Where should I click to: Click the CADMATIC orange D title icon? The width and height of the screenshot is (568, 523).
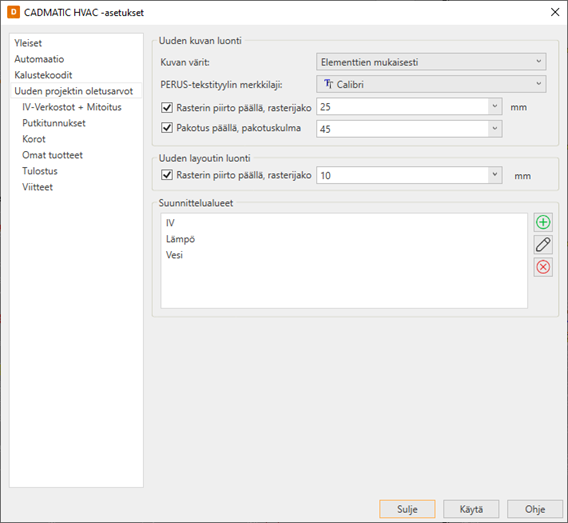pyautogui.click(x=13, y=12)
